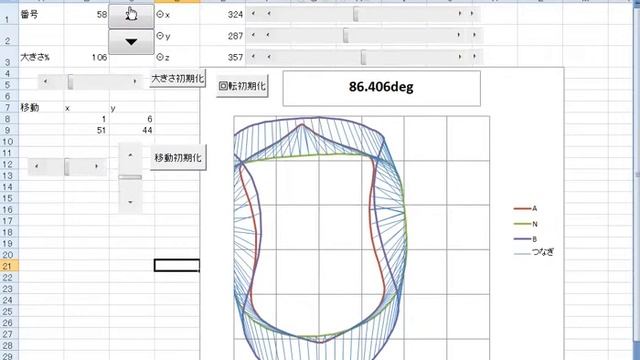
Task: Select the Θy label cell
Action: pos(177,36)
